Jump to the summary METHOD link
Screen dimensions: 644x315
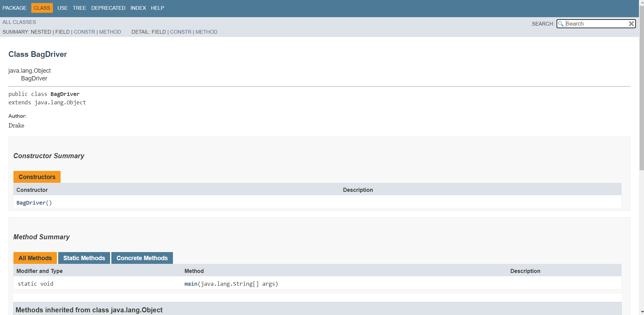tap(110, 32)
